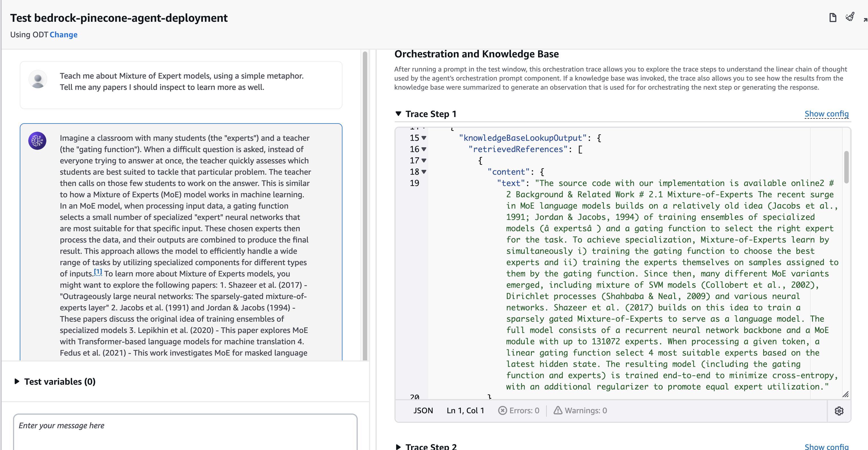Screen dimensions: 868x450
Task: Fold JSON line 18 content block
Action: click(424, 172)
